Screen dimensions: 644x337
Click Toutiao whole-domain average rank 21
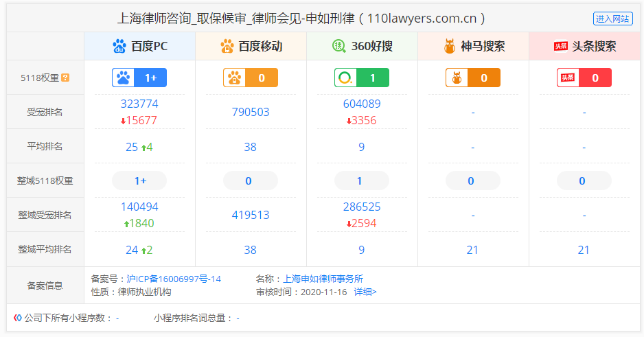click(x=584, y=250)
